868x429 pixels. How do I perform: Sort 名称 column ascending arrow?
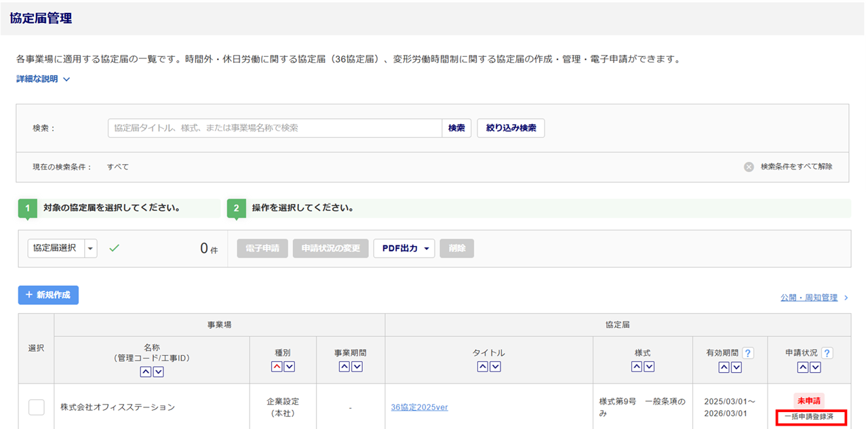tap(146, 371)
